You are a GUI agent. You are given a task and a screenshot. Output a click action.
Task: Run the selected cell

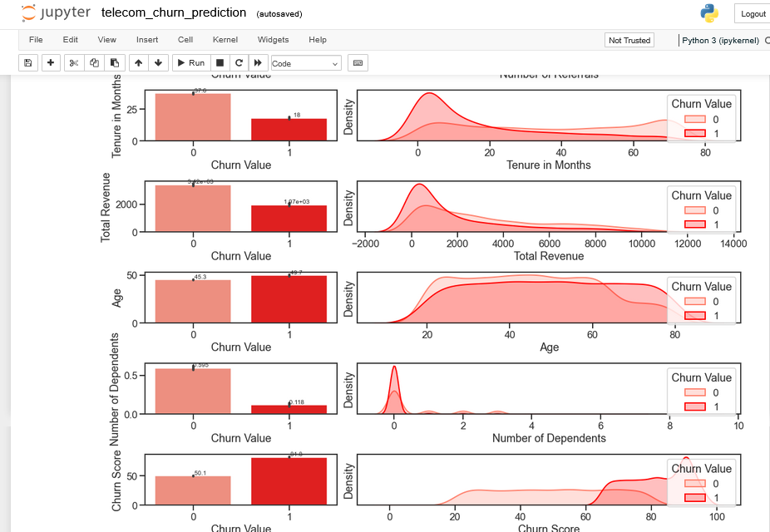[191, 63]
